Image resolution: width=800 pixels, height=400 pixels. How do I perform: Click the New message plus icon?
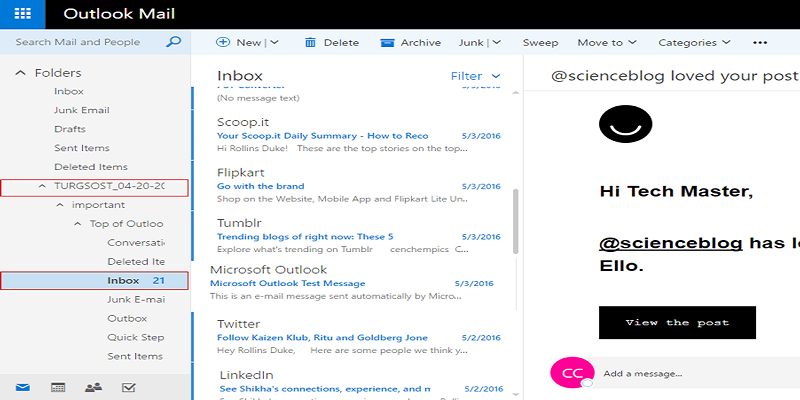pos(223,42)
